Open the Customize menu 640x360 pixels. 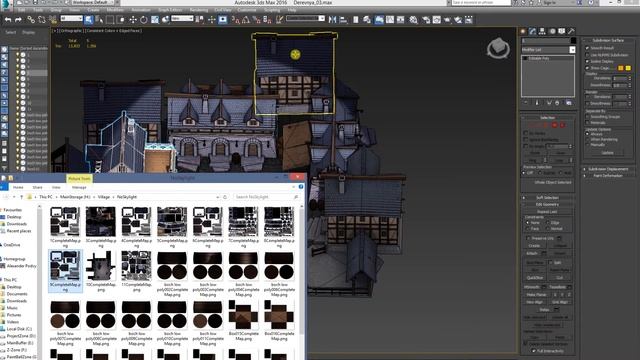[247, 10]
